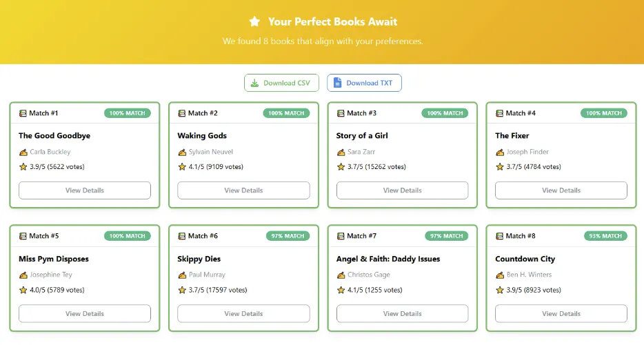This screenshot has height=345, width=644.
Task: Click the rating star for Story of a Girl
Action: (341, 166)
